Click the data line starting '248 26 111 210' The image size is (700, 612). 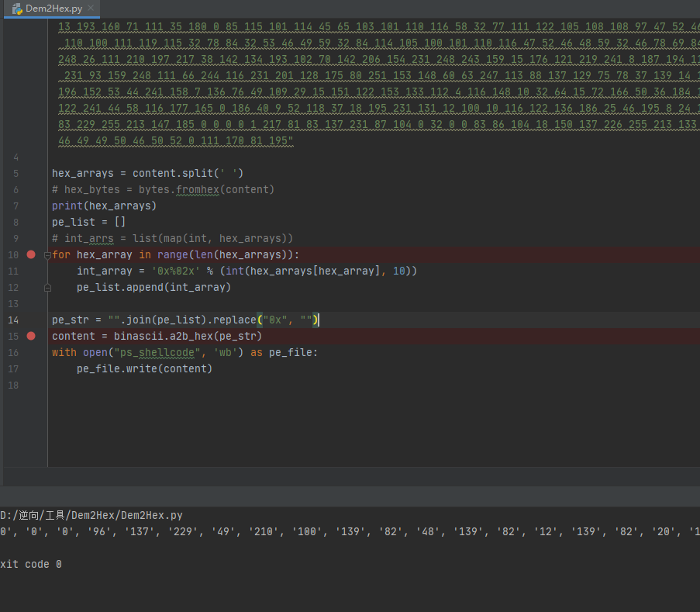coord(378,60)
